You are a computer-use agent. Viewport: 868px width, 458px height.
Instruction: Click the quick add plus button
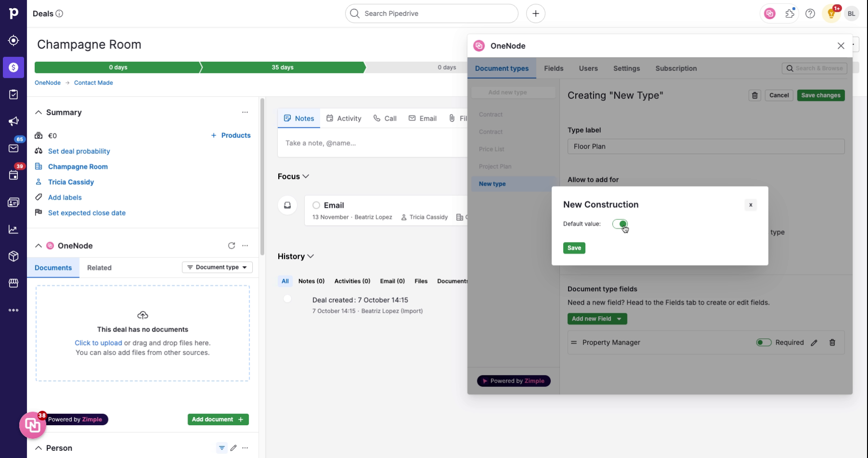(536, 13)
